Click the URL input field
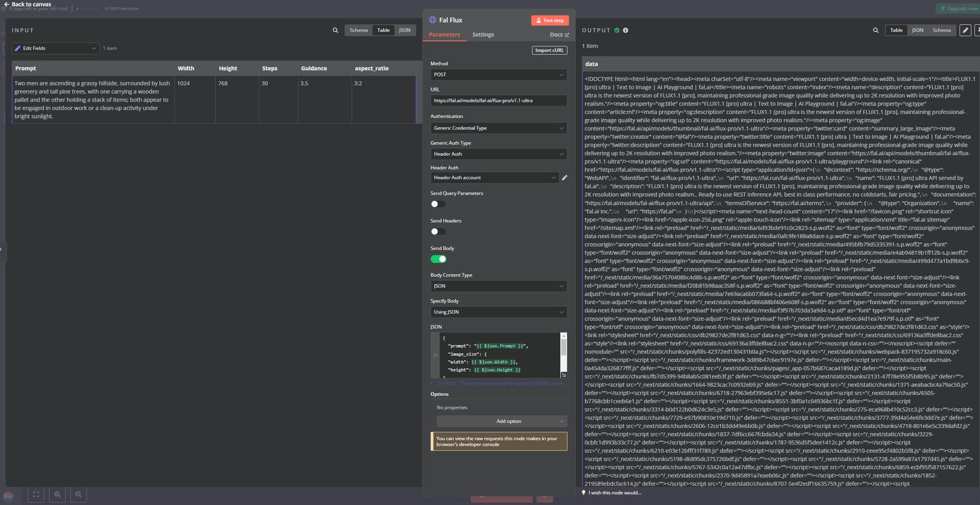This screenshot has width=980, height=505. click(x=499, y=101)
